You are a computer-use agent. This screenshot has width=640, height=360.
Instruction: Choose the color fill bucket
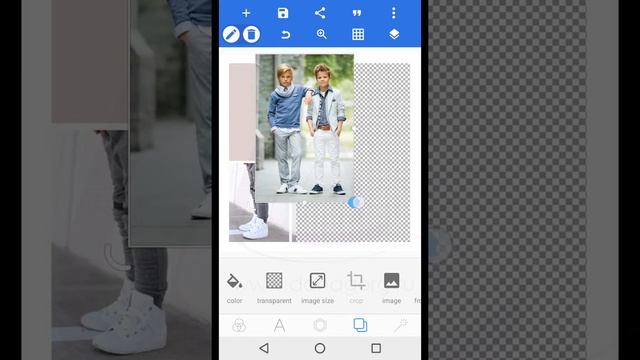tap(234, 287)
